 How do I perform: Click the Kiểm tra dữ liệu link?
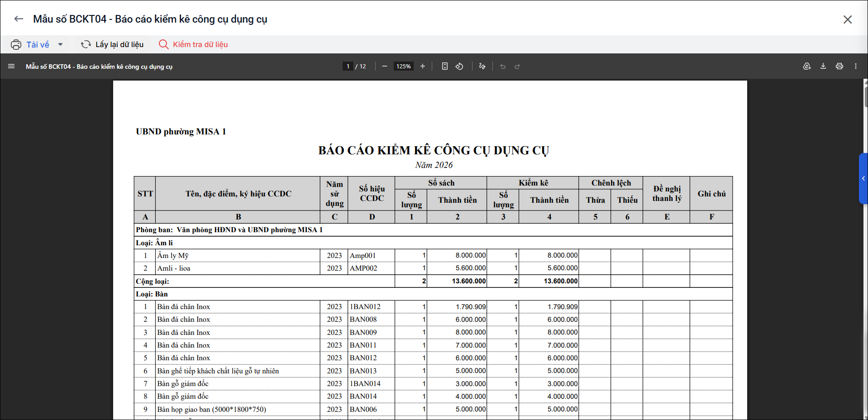200,44
